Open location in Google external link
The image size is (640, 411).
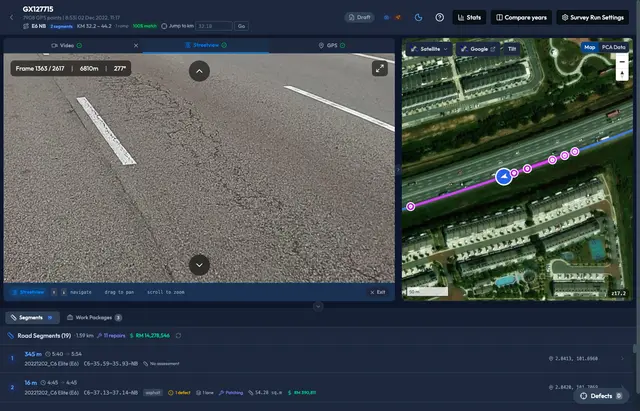478,49
